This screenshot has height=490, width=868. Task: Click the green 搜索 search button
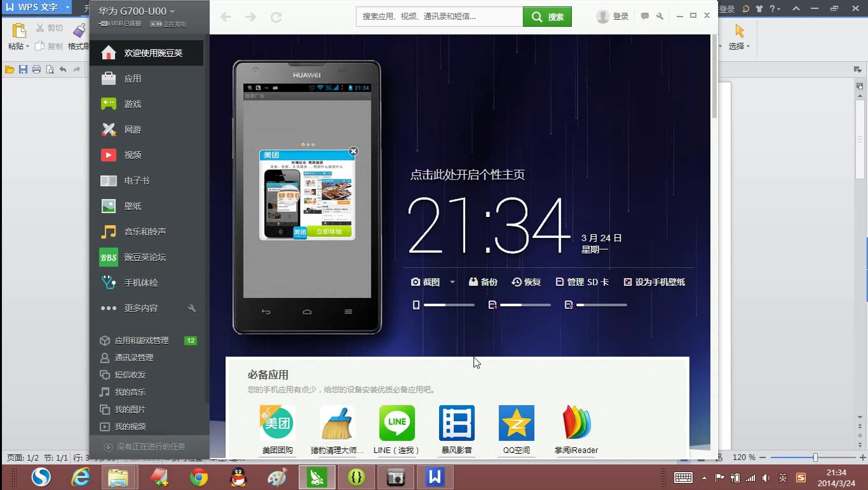[x=547, y=17]
